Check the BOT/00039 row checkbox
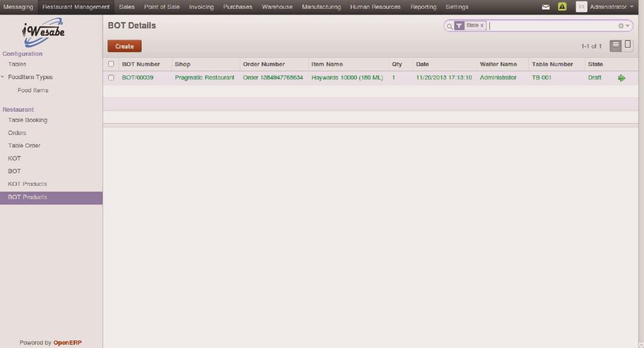 (x=111, y=78)
